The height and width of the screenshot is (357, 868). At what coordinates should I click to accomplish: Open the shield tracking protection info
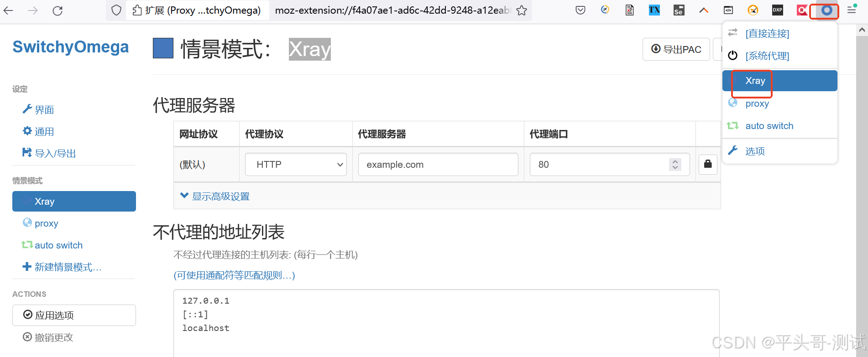[x=116, y=10]
